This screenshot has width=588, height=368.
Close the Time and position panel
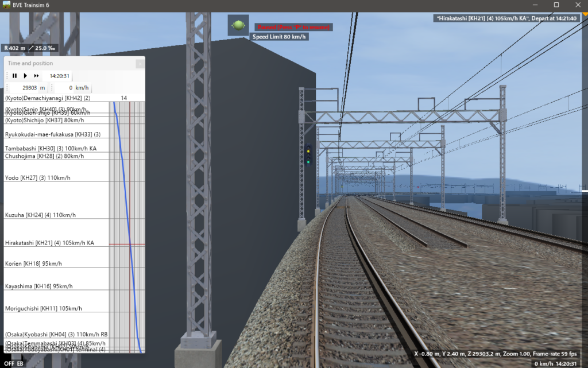[x=140, y=64]
